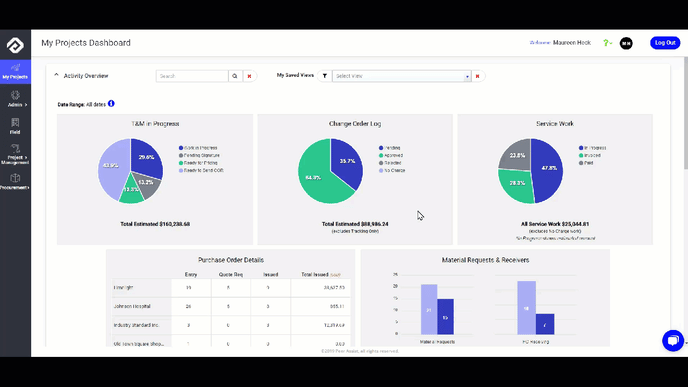The width and height of the screenshot is (688, 387).
Task: Click the Johnson Hospital row name
Action: point(132,306)
